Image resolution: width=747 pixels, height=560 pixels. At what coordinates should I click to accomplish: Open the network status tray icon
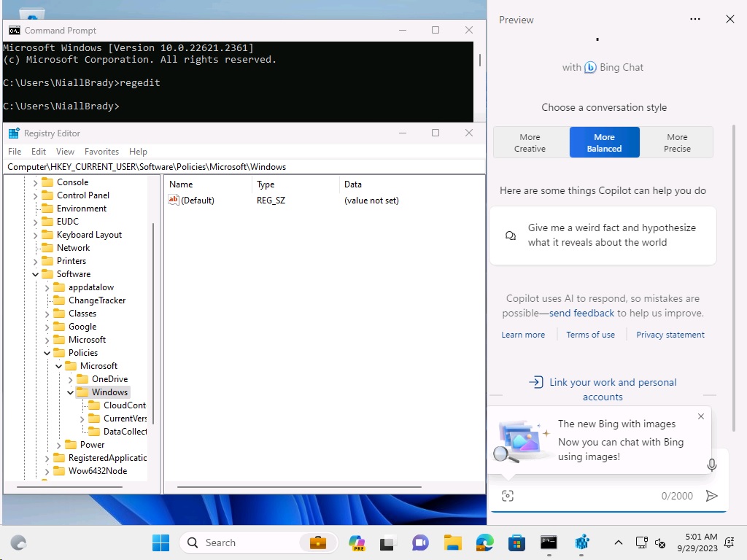coord(641,542)
